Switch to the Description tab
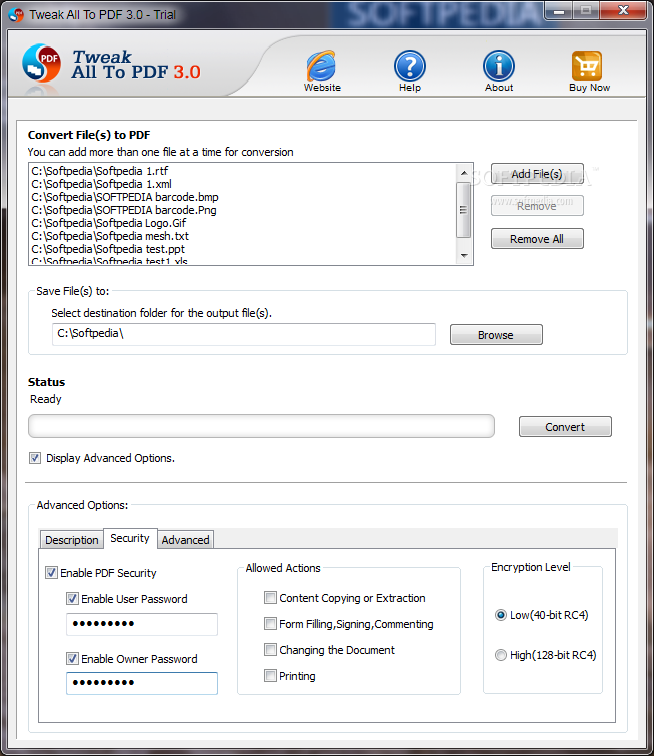 point(71,540)
